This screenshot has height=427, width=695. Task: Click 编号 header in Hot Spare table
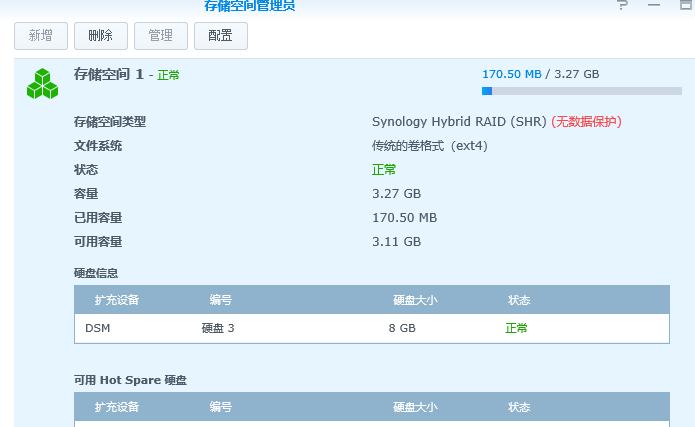220,407
